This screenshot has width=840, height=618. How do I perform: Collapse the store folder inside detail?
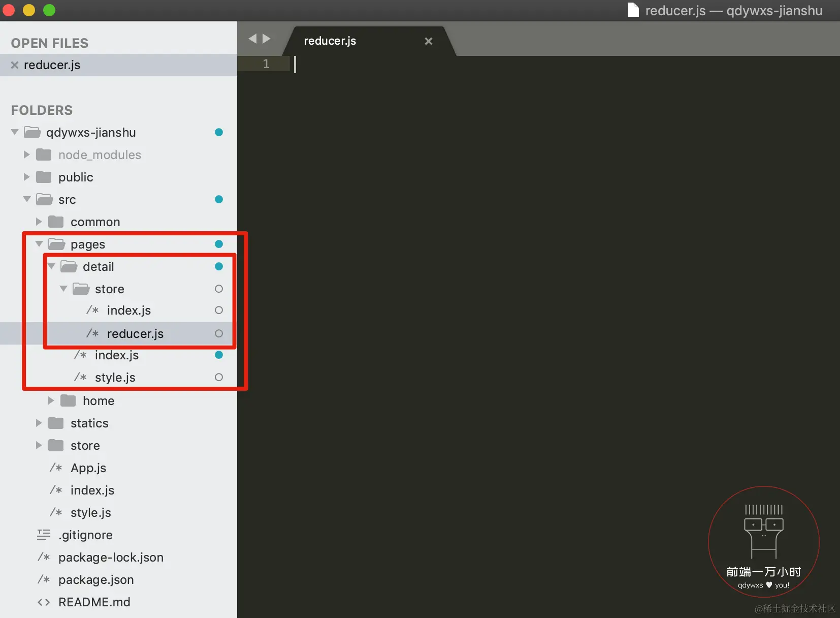(x=63, y=289)
